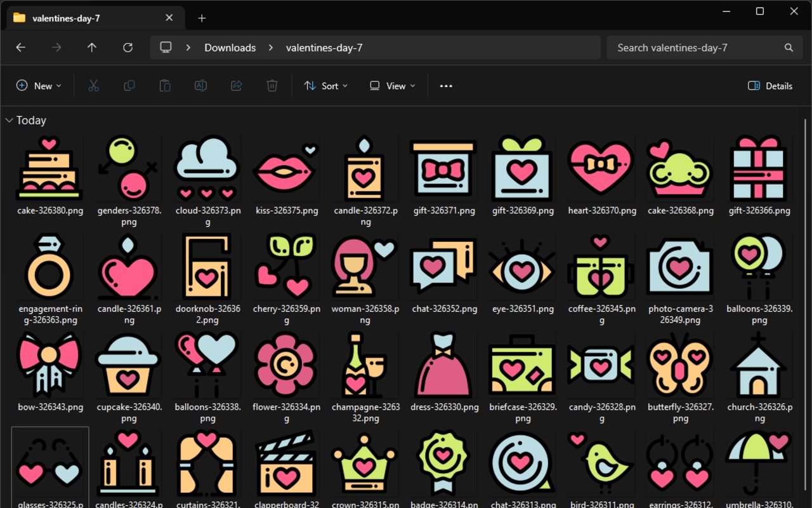Click the Share icon in toolbar
Viewport: 812px width, 508px height.
coord(236,85)
